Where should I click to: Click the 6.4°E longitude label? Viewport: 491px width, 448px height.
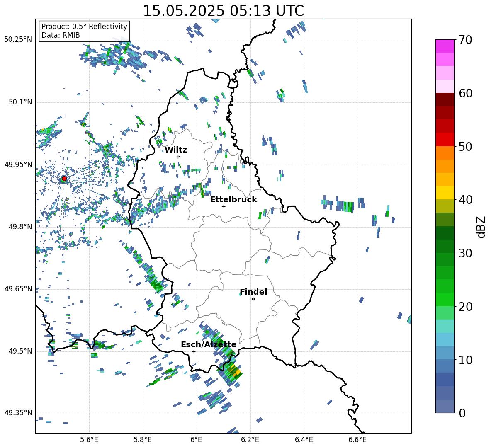pos(304,440)
